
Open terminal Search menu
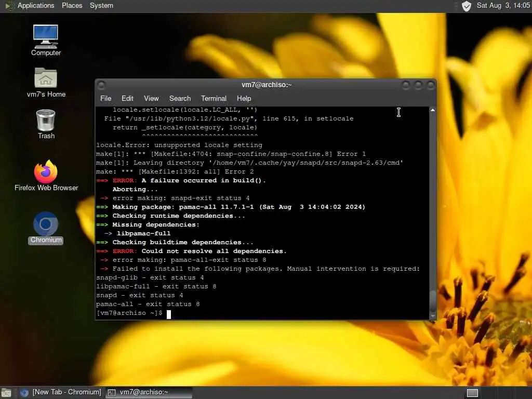pos(180,98)
